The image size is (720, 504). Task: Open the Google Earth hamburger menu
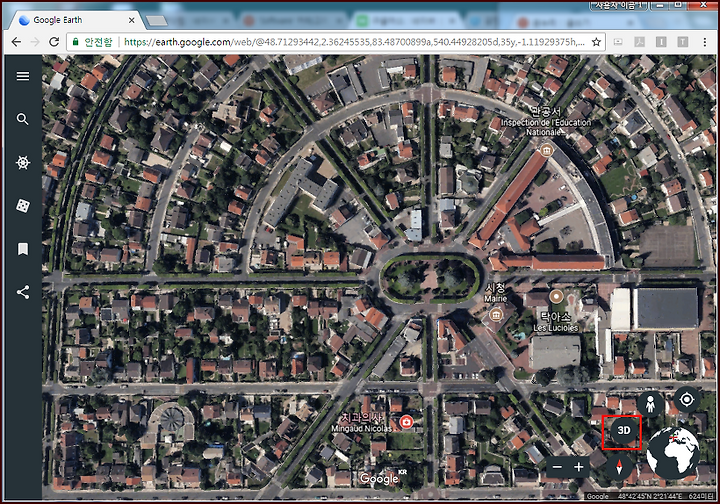click(x=22, y=76)
